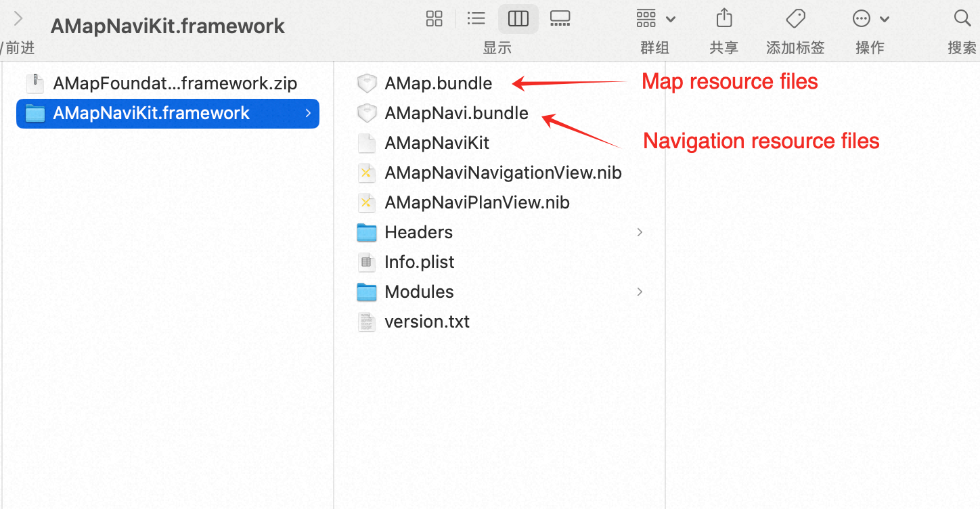Image resolution: width=980 pixels, height=509 pixels.
Task: Click the Modules folder icon
Action: point(367,292)
